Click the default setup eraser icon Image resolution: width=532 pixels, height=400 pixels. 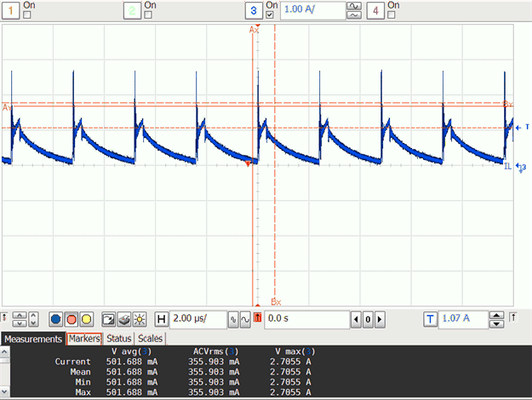(124, 319)
